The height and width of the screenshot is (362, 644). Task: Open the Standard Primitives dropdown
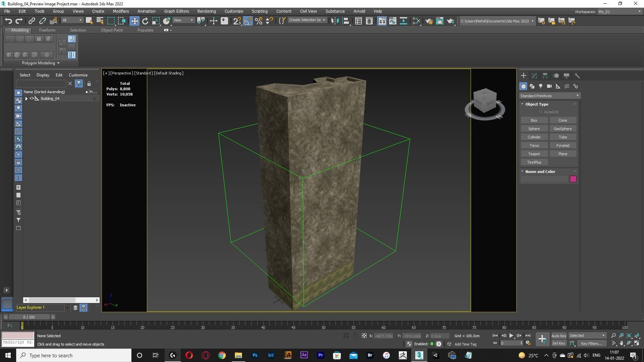pos(549,96)
